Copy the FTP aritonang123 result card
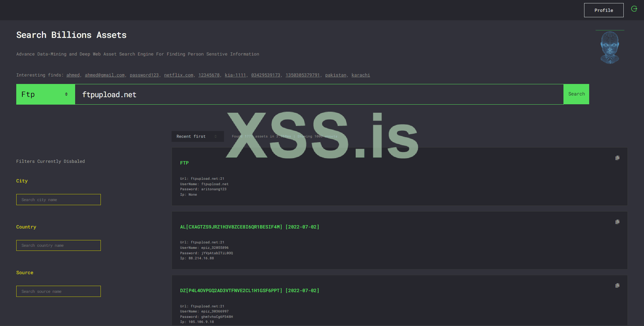644x326 pixels. click(617, 158)
